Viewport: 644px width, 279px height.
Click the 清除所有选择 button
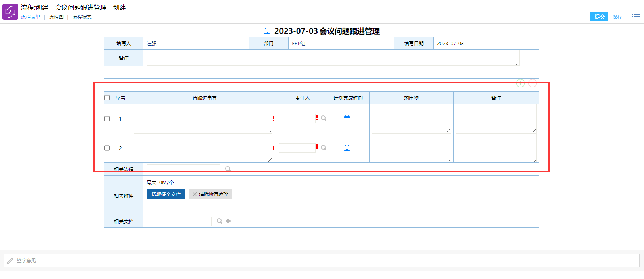tap(211, 194)
